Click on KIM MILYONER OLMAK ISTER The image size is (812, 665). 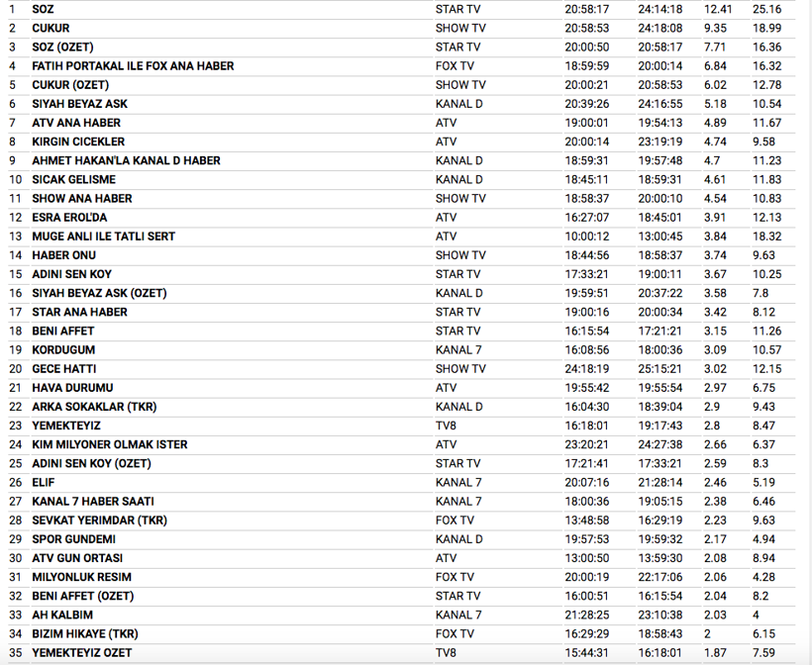[x=109, y=444]
